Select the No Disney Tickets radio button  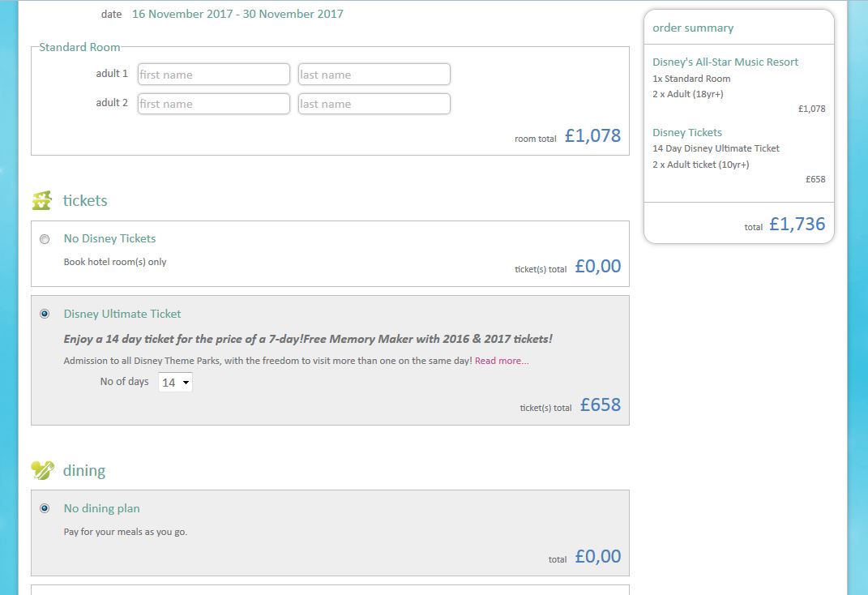pyautogui.click(x=45, y=239)
